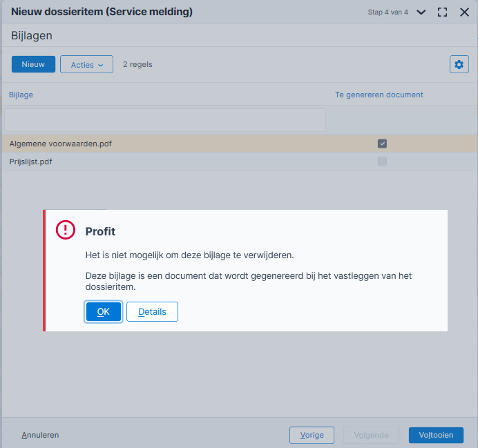The image size is (478, 448).
Task: Select the Prijslijst.pdf row
Action: (240, 162)
